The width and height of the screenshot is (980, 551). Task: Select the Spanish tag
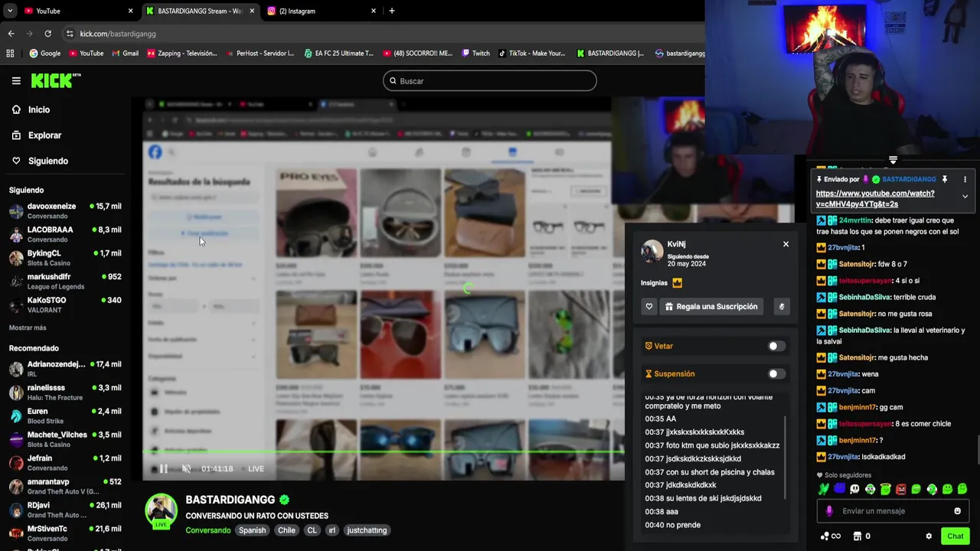(252, 530)
